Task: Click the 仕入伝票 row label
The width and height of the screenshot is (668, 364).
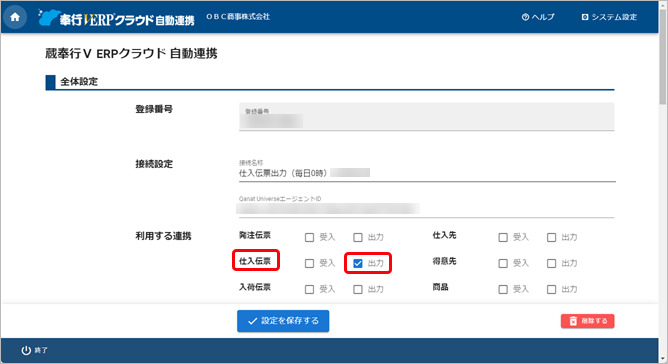Action: pos(255,261)
